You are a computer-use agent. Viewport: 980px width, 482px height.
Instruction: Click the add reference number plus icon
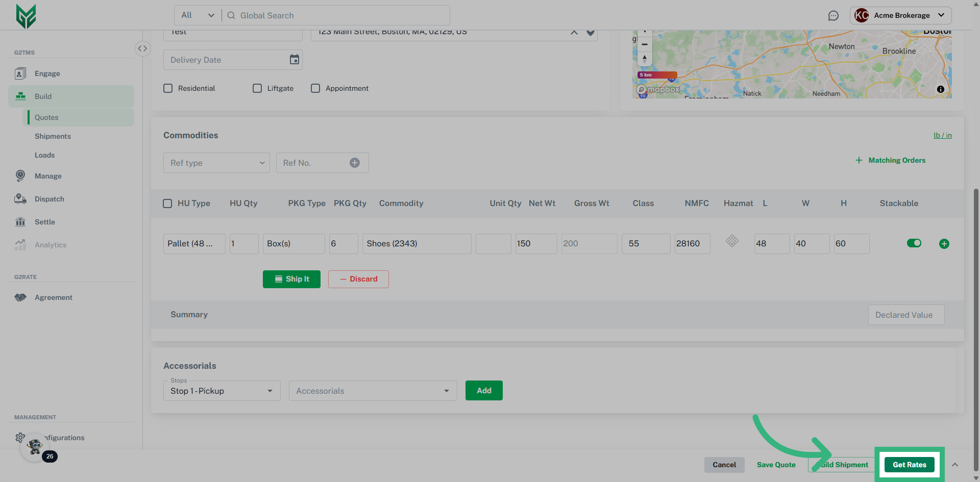click(354, 163)
